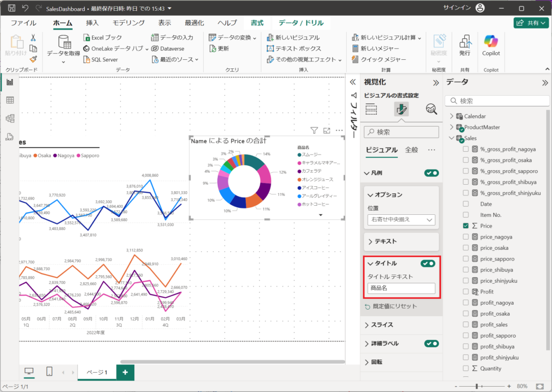
Task: Click サインイン to sign in
Action: [457, 8]
